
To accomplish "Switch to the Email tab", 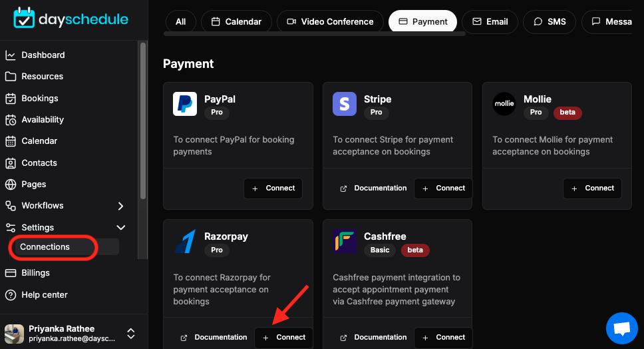I will point(490,21).
